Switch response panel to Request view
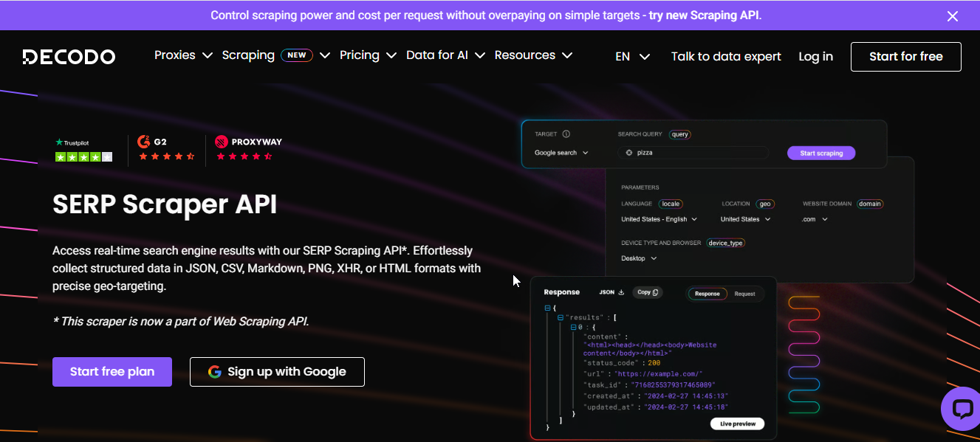Viewport: 980px width, 442px height. pyautogui.click(x=744, y=294)
